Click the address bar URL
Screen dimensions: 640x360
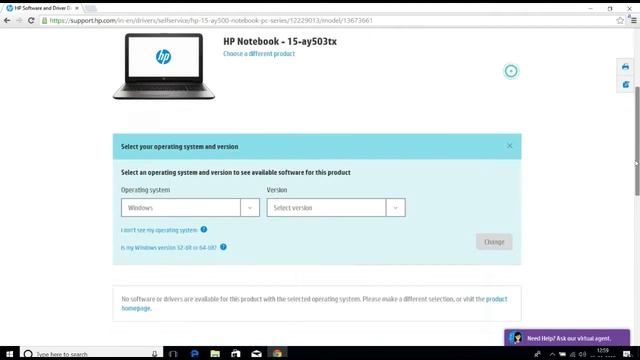211,20
